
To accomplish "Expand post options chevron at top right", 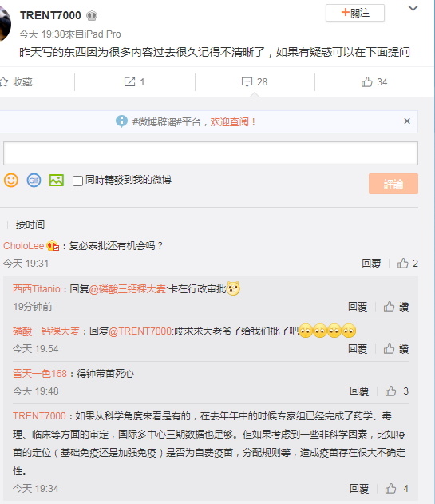I will 413,8.
